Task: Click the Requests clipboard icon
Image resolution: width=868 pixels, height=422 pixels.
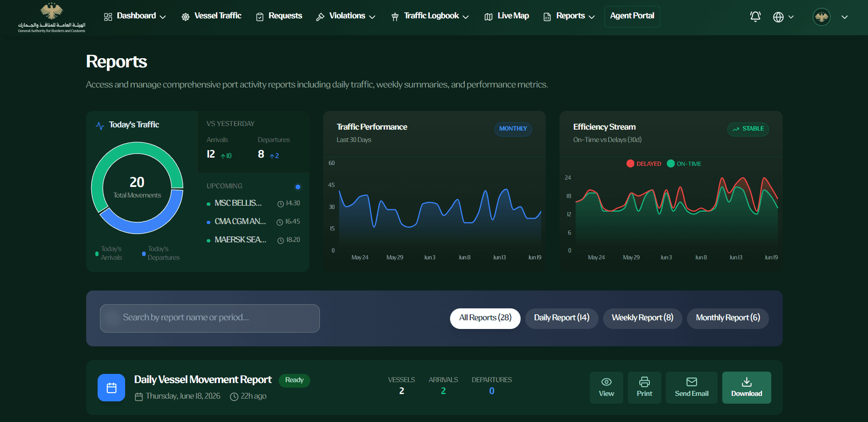Action: coord(260,17)
